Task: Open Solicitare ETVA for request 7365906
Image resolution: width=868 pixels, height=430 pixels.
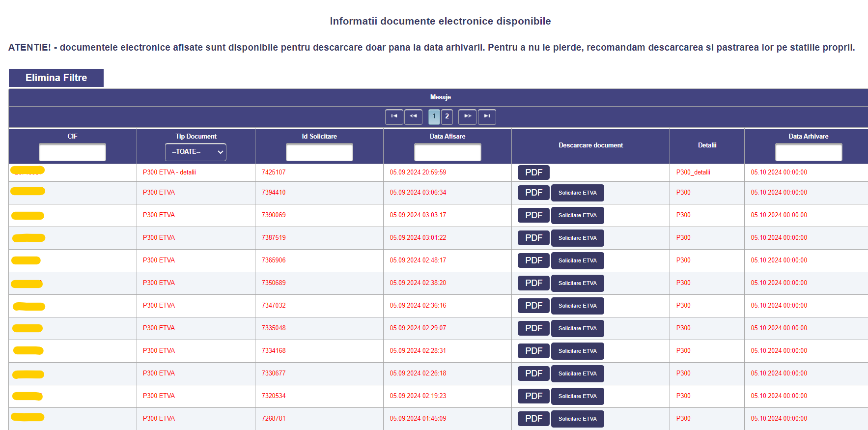Action: [578, 260]
